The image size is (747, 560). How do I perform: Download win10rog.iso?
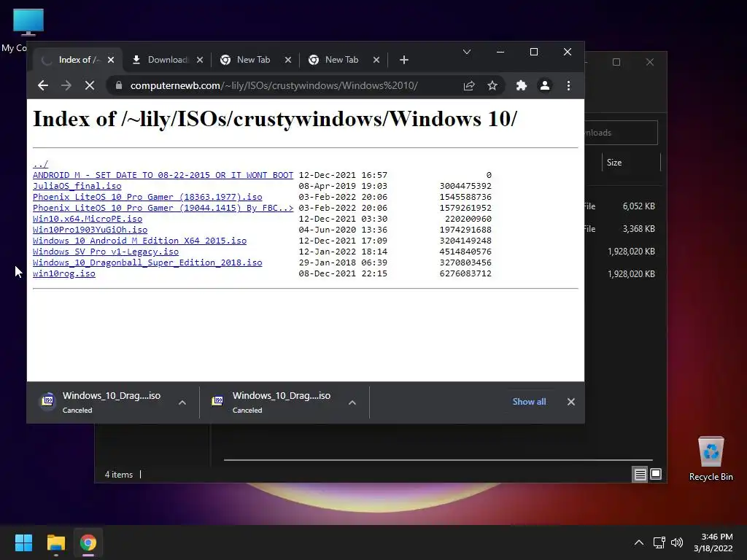pos(64,274)
